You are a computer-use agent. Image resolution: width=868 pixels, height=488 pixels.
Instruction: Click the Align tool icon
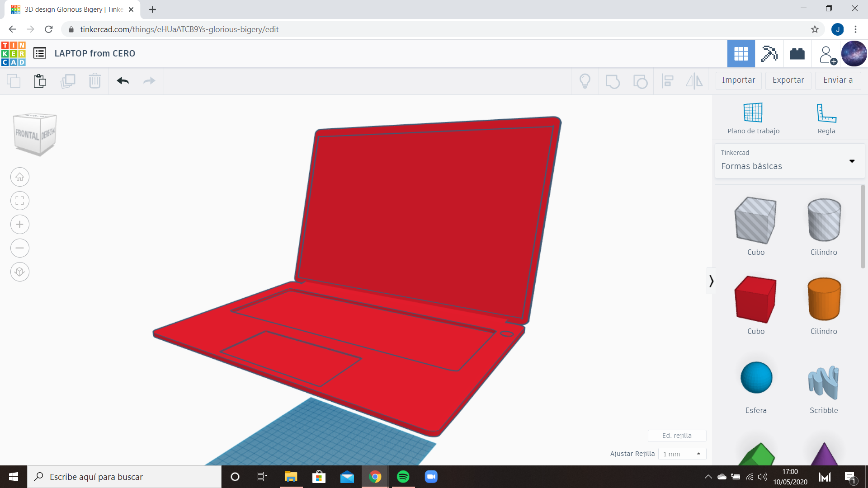point(668,81)
